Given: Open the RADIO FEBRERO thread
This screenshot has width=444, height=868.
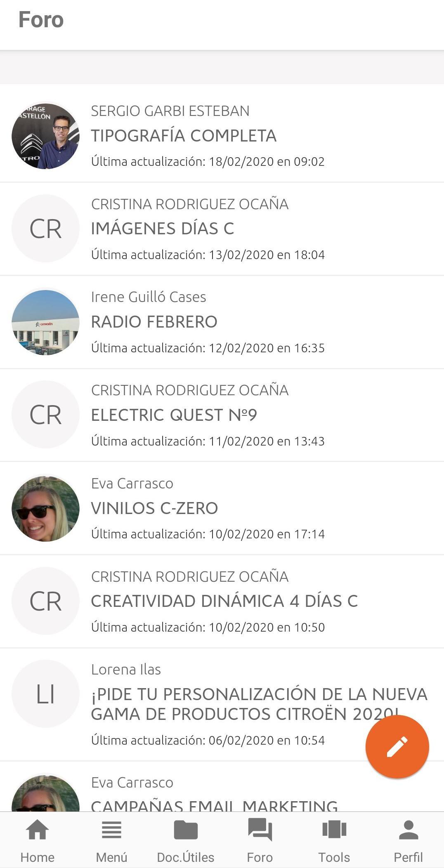Looking at the screenshot, I should [x=222, y=322].
